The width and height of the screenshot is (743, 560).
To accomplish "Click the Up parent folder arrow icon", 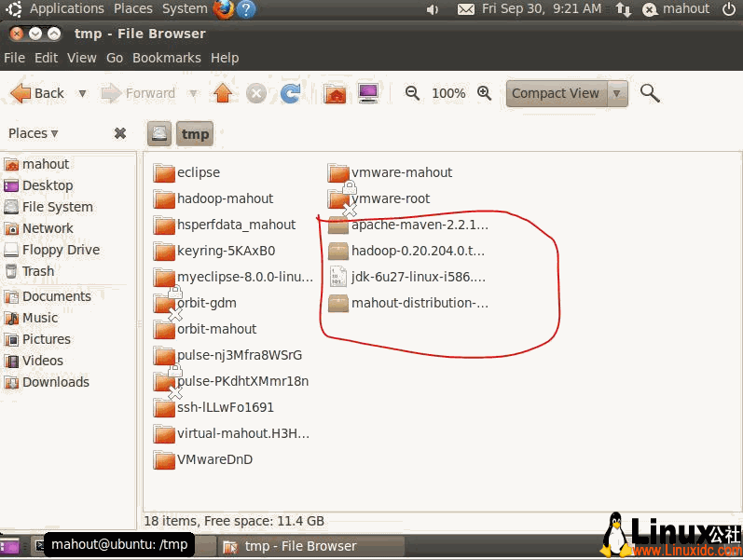I will coord(222,93).
